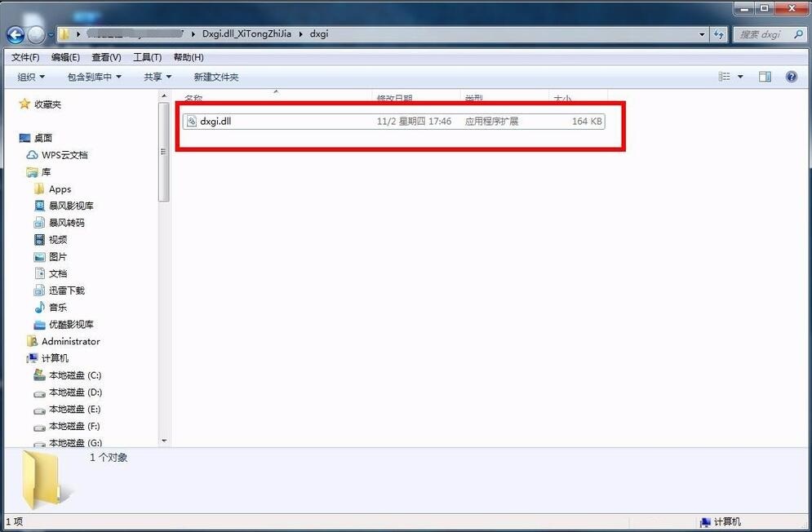The image size is (812, 532).
Task: Open the view options dropdown arrow
Action: 740,77
